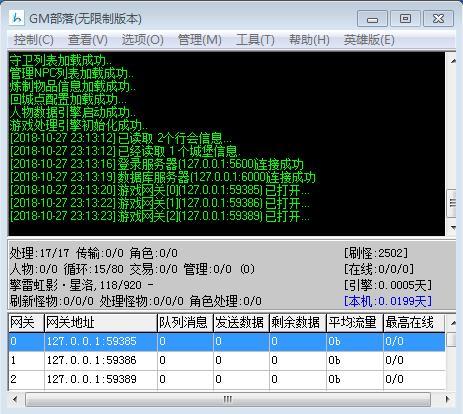463x414 pixels.
Task: Click the 处理:17/17 status text
Action: (x=39, y=253)
